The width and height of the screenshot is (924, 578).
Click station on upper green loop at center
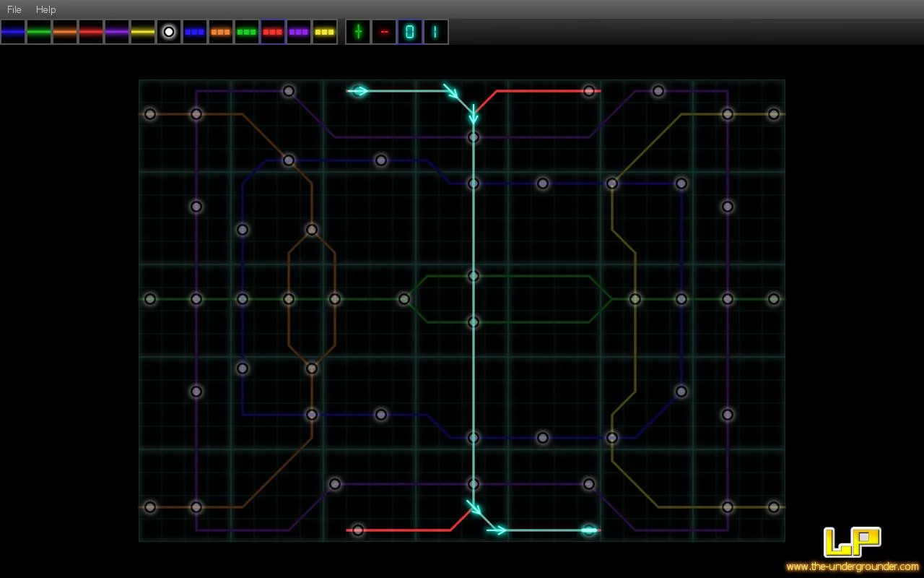(x=474, y=276)
